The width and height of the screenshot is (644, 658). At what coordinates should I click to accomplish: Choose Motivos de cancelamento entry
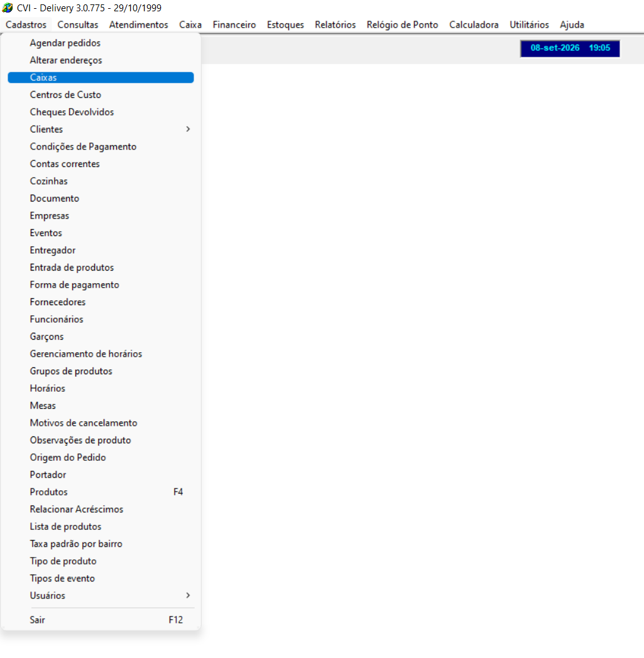101,423
